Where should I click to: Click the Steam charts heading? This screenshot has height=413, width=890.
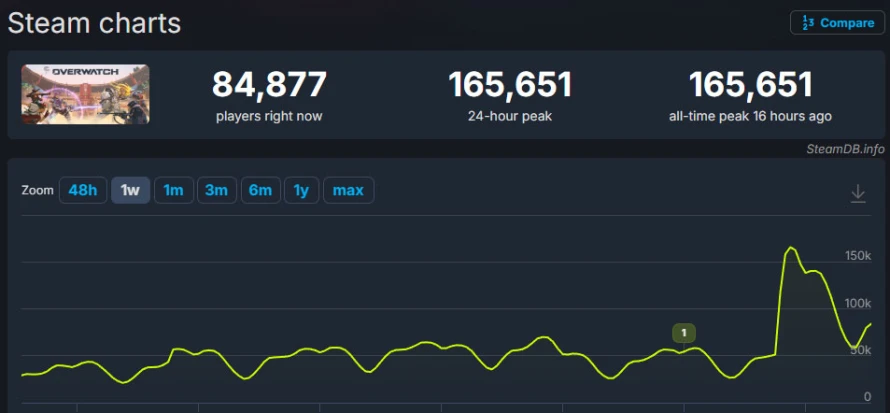[x=94, y=23]
